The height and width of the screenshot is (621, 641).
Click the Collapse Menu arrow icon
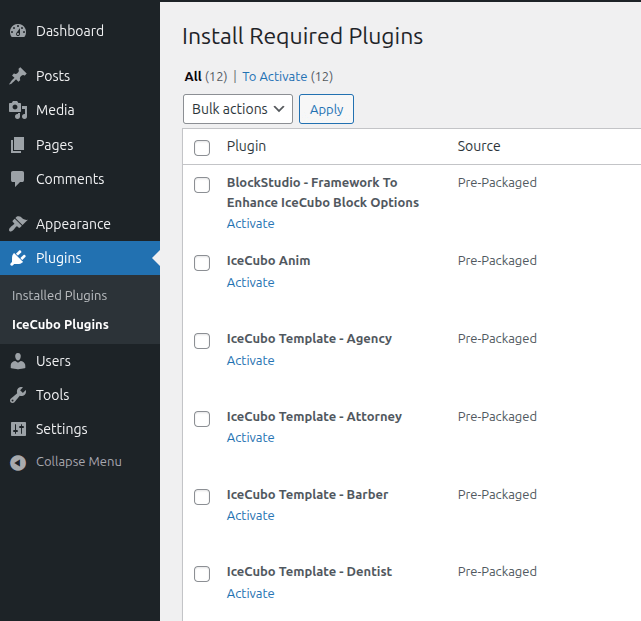coord(18,463)
